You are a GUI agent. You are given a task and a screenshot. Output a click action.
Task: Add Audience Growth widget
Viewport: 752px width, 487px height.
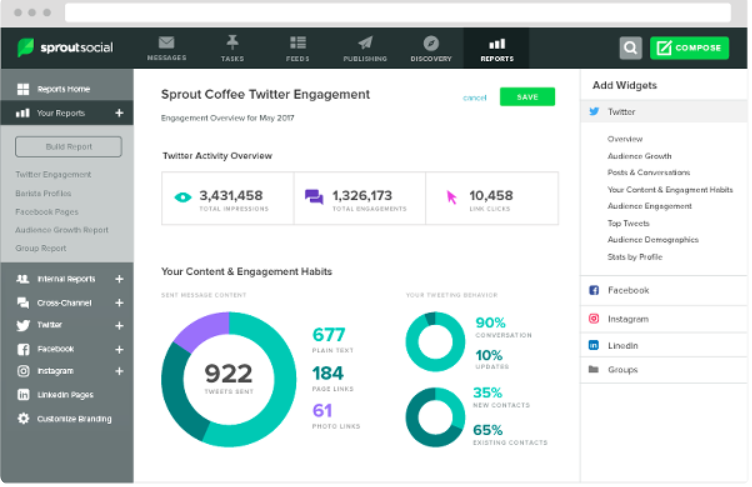pyautogui.click(x=639, y=156)
